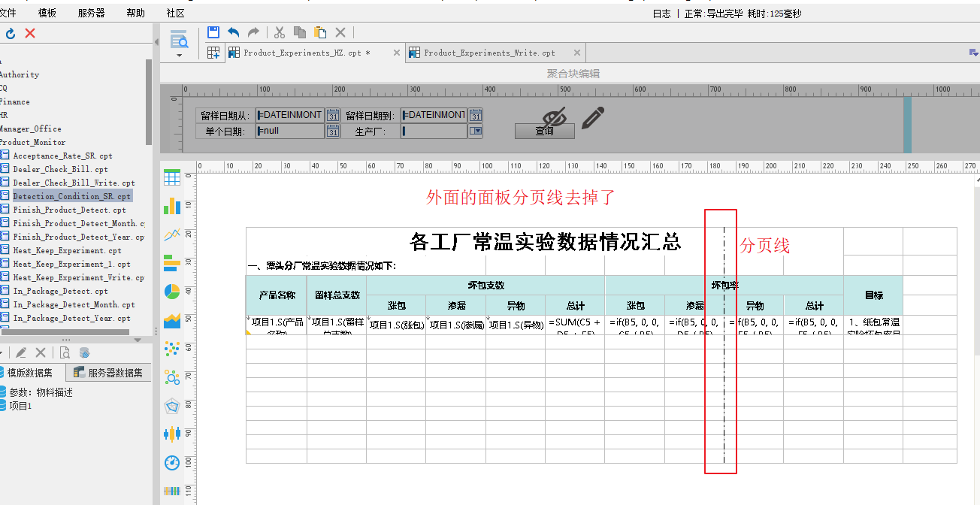Open calendar picker for 单个日期
980x505 pixels.
click(332, 131)
